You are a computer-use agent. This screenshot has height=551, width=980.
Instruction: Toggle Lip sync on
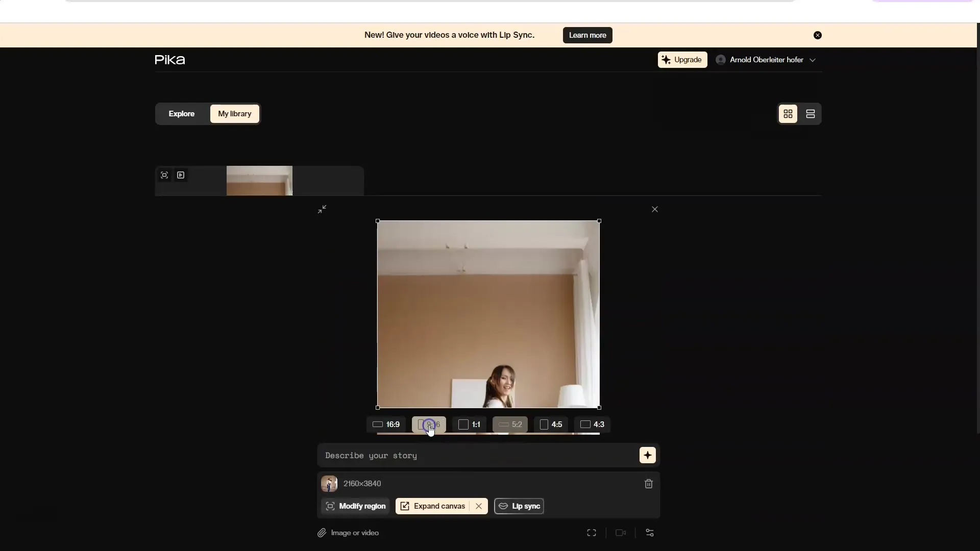[520, 505]
